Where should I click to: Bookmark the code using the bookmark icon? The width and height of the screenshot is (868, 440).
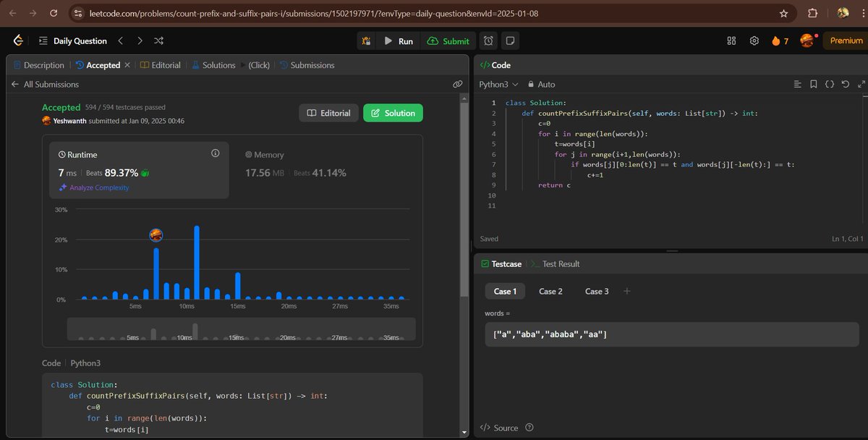[x=814, y=84]
